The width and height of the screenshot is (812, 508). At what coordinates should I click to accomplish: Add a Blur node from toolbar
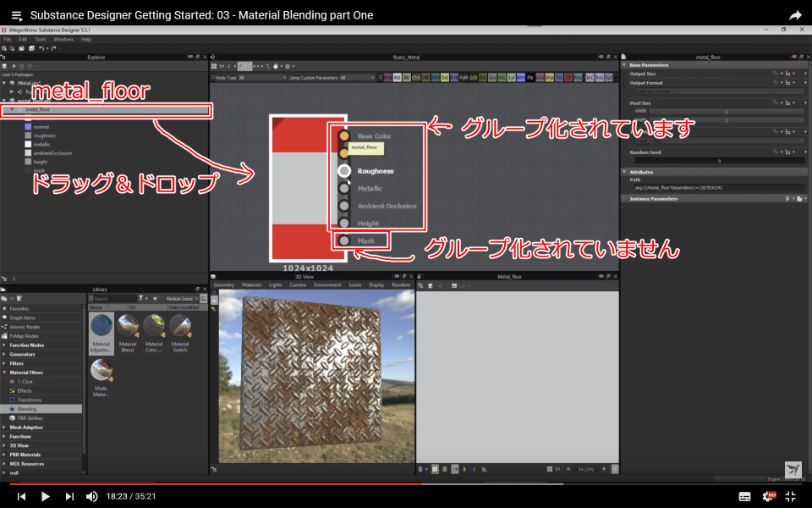coord(407,78)
